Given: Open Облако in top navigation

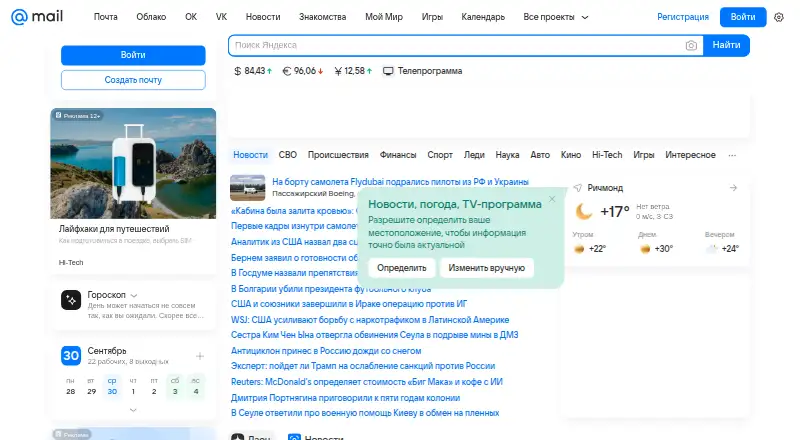Looking at the screenshot, I should click(x=151, y=17).
